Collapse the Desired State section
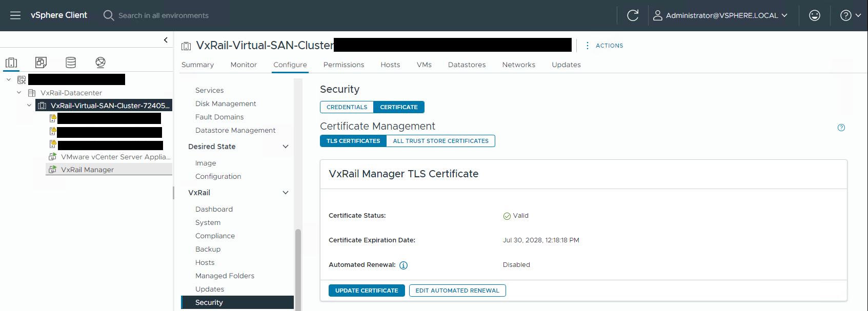 [286, 147]
